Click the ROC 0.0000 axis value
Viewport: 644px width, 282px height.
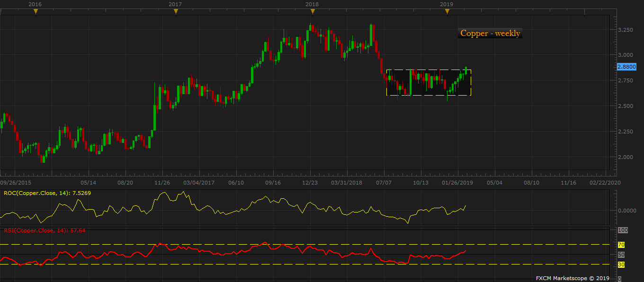tap(628, 211)
